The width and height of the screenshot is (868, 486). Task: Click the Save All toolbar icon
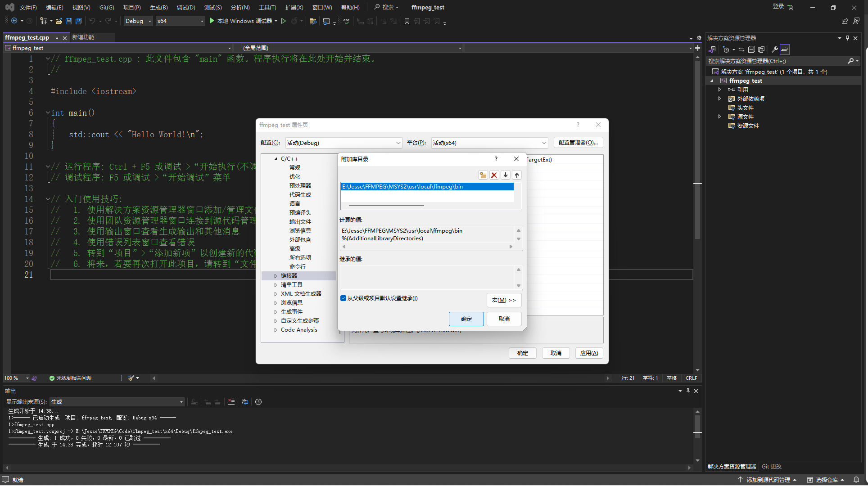coord(79,21)
